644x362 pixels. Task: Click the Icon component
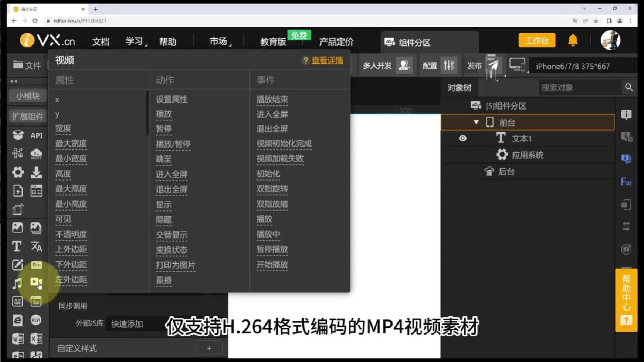pyautogui.click(x=36, y=320)
